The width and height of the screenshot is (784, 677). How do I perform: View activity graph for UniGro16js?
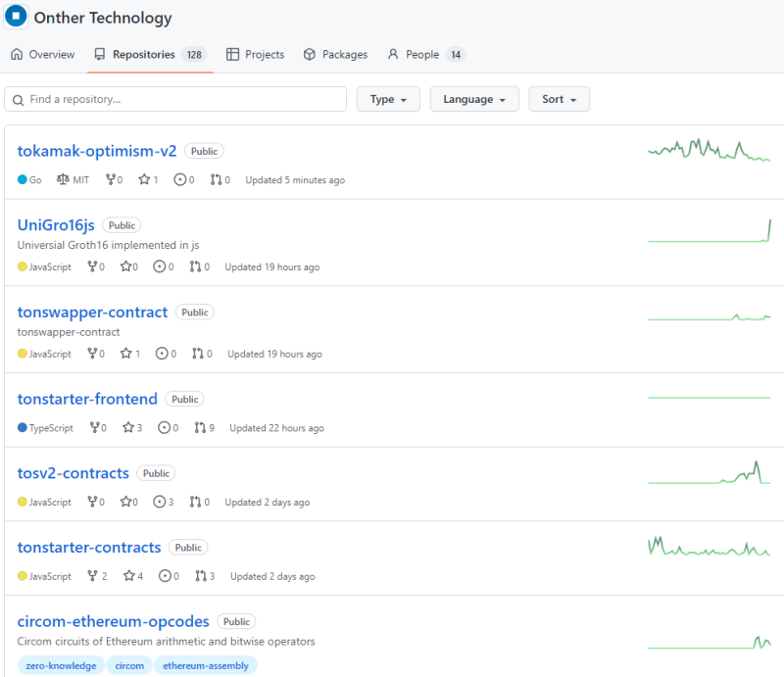tap(710, 231)
